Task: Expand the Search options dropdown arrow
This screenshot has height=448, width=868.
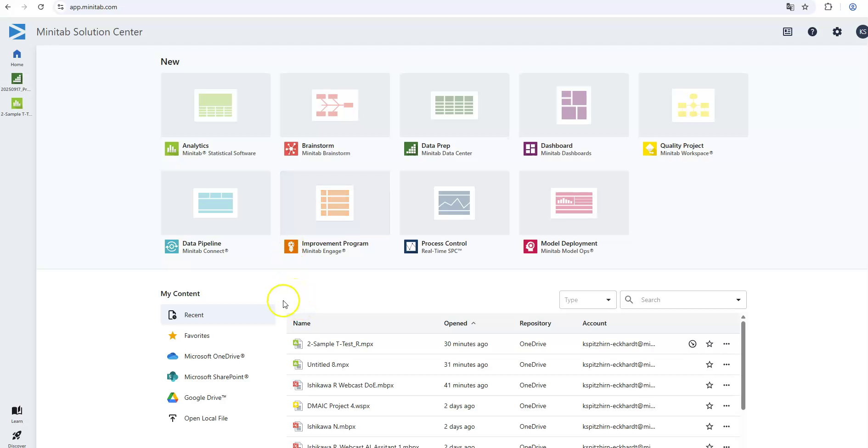Action: tap(738, 299)
